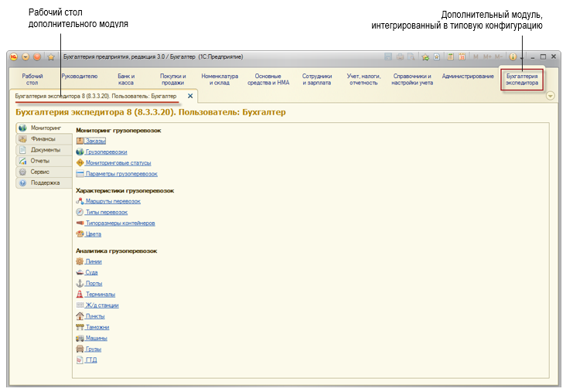Select the Сервис side tab

44,172
